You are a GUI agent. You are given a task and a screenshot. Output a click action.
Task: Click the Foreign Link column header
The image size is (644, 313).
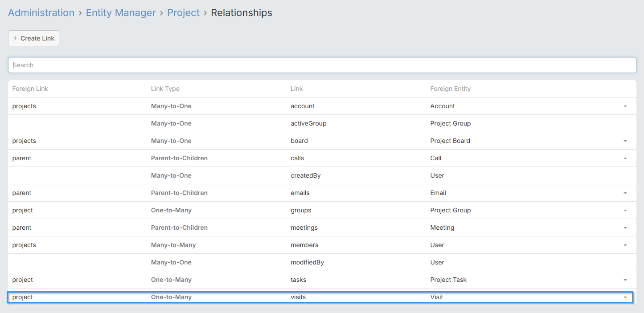[x=30, y=89]
